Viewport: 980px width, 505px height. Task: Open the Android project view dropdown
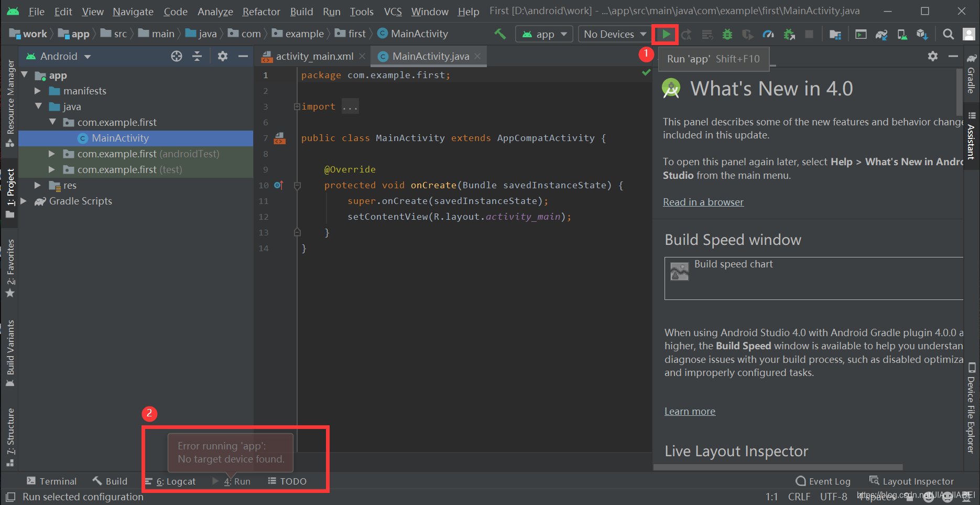coord(59,56)
